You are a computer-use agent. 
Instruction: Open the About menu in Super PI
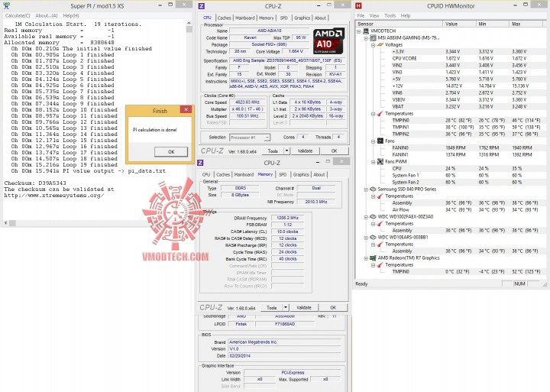click(47, 16)
